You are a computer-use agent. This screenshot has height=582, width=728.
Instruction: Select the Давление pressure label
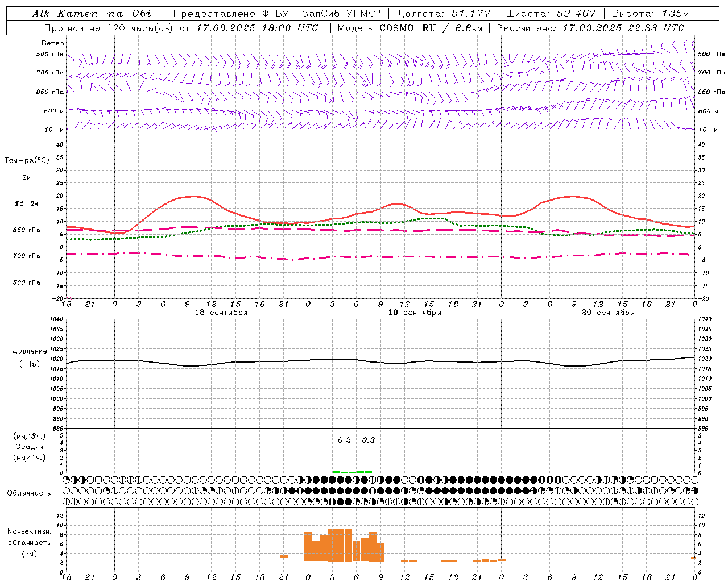tap(30, 351)
